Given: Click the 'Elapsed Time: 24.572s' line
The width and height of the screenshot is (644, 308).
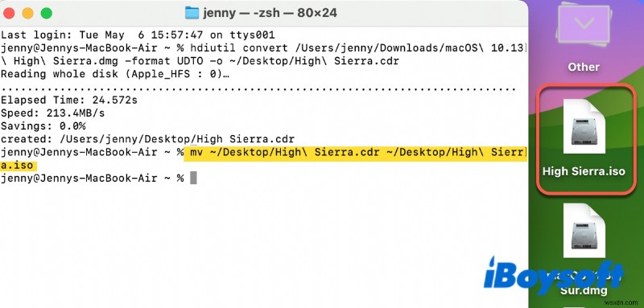Looking at the screenshot, I should click(69, 100).
